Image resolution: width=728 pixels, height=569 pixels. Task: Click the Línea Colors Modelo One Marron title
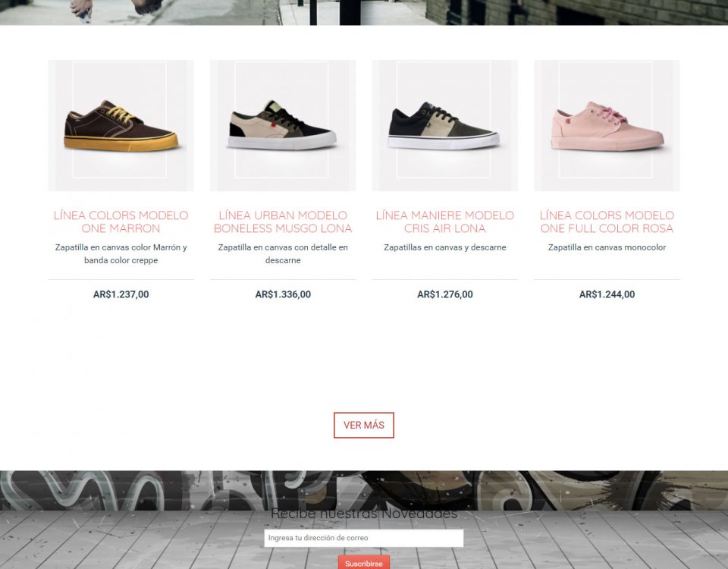(121, 222)
